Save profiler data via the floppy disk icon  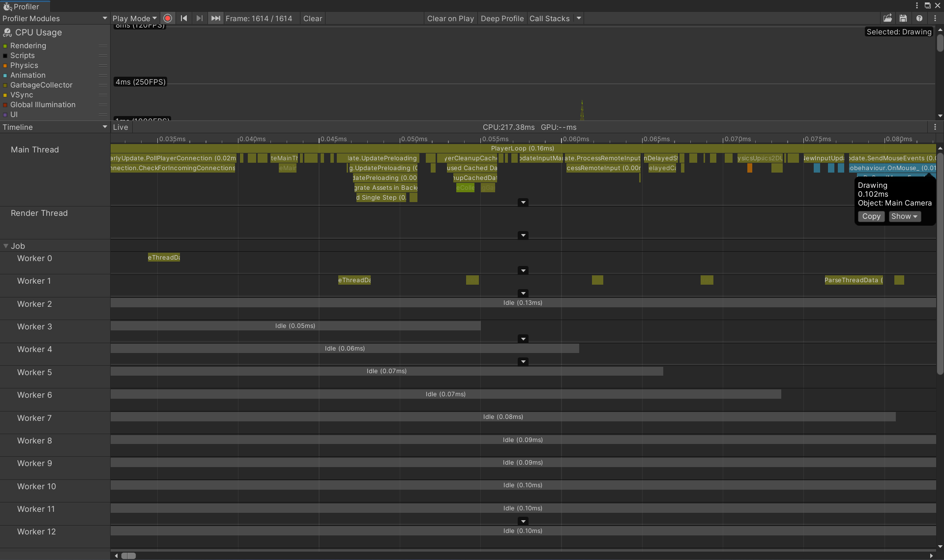point(903,18)
